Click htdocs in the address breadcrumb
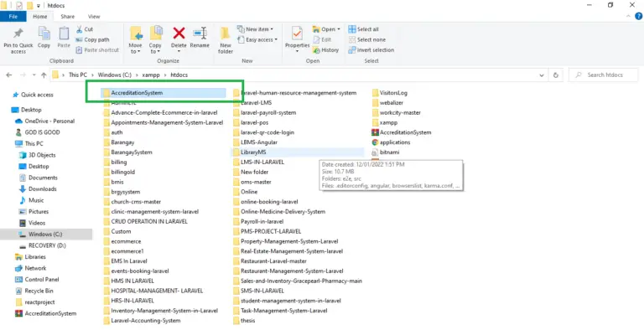The width and height of the screenshot is (644, 330). click(x=179, y=75)
